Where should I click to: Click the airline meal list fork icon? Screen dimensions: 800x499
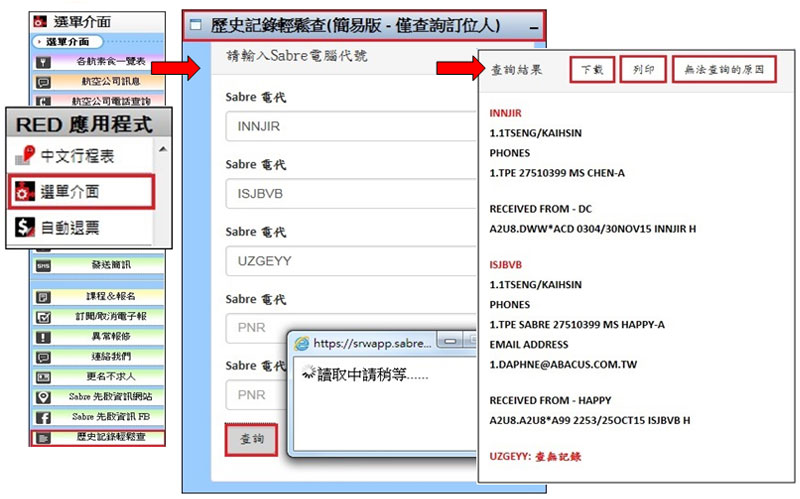(43, 63)
